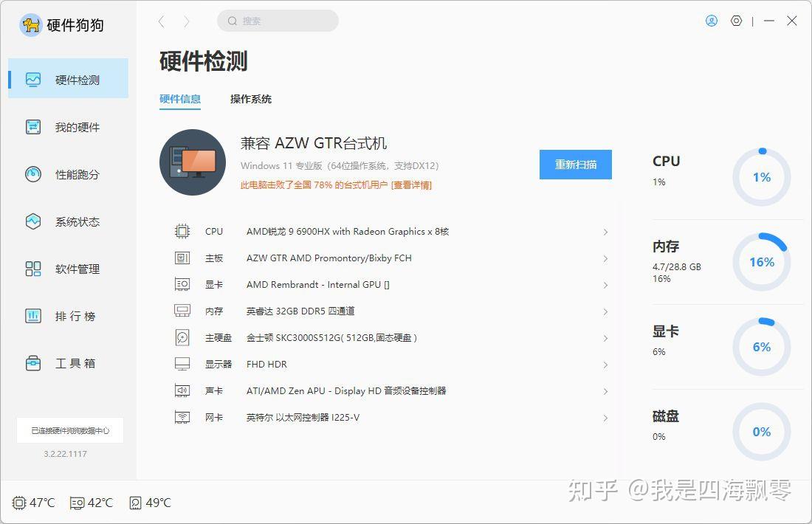Open the 工具箱 toolbox
Image resolution: width=812 pixels, height=524 pixels.
click(x=70, y=362)
